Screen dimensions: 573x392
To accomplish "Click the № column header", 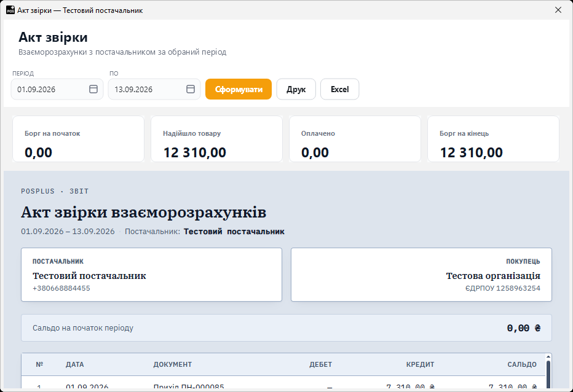I will click(39, 364).
